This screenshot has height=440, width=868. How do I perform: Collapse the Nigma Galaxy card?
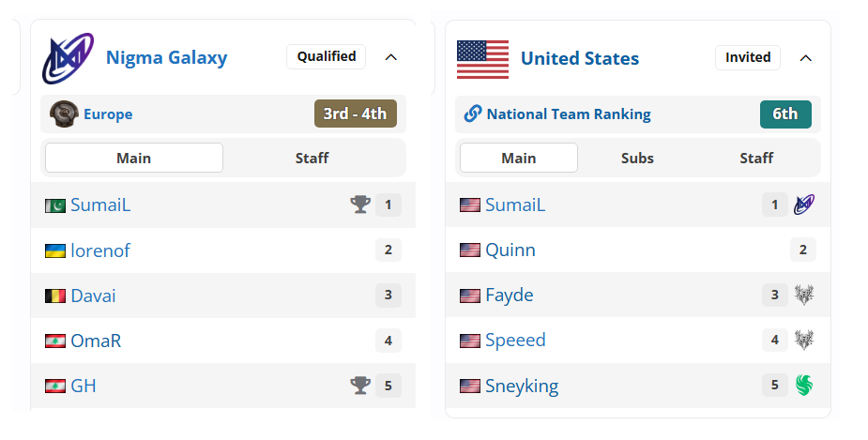390,57
